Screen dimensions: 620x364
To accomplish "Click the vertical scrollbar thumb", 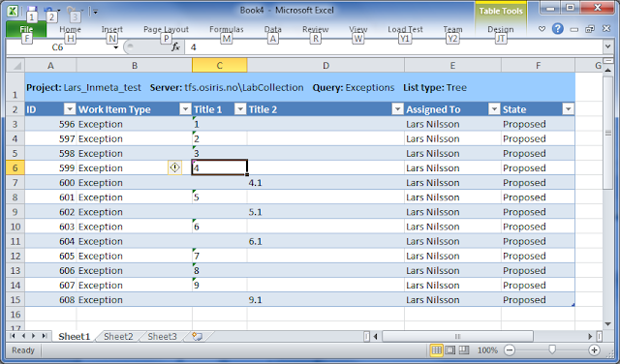I will (x=608, y=133).
